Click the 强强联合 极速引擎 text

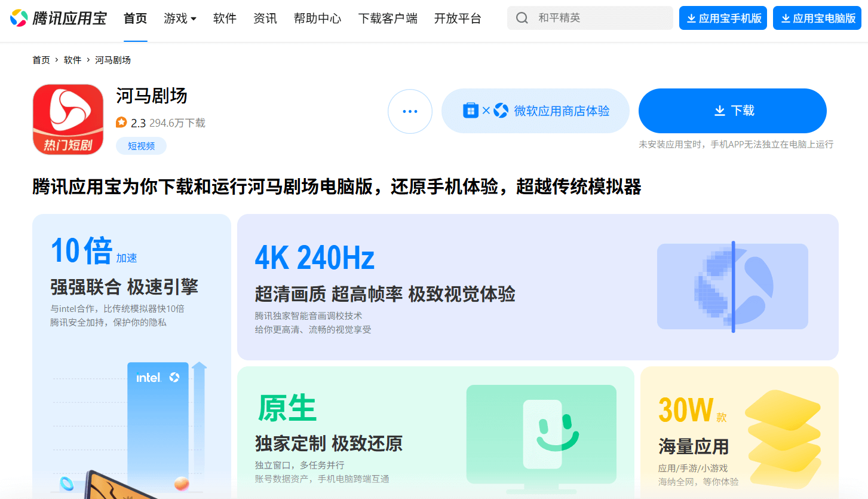124,287
